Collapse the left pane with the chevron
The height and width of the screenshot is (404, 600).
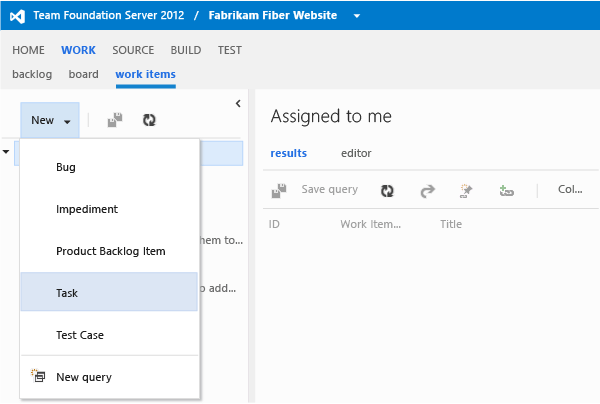tap(238, 103)
